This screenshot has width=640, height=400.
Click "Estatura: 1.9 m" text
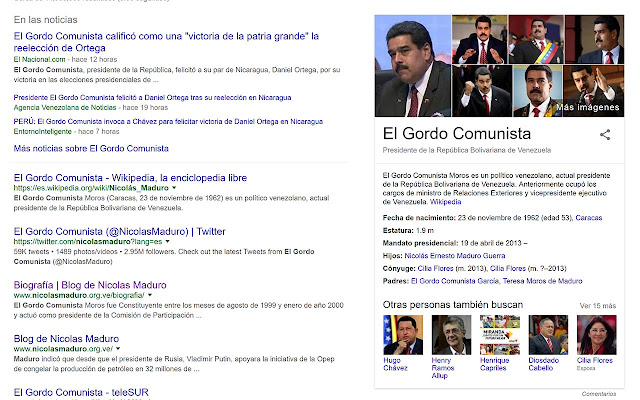408,231
